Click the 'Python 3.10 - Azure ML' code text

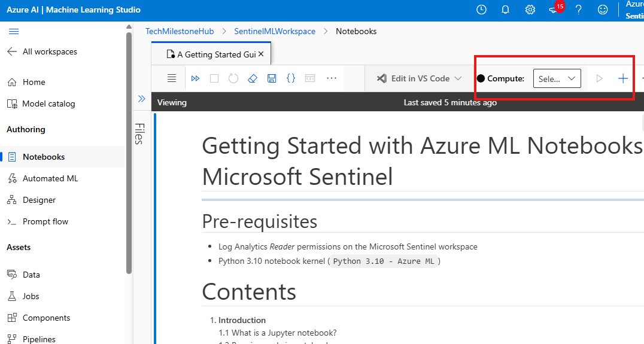tap(384, 261)
